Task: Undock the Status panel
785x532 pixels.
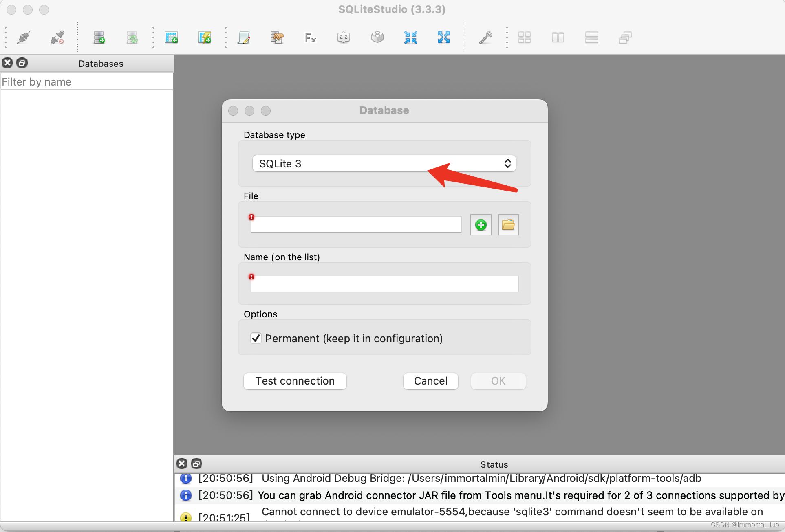Action: click(x=196, y=464)
